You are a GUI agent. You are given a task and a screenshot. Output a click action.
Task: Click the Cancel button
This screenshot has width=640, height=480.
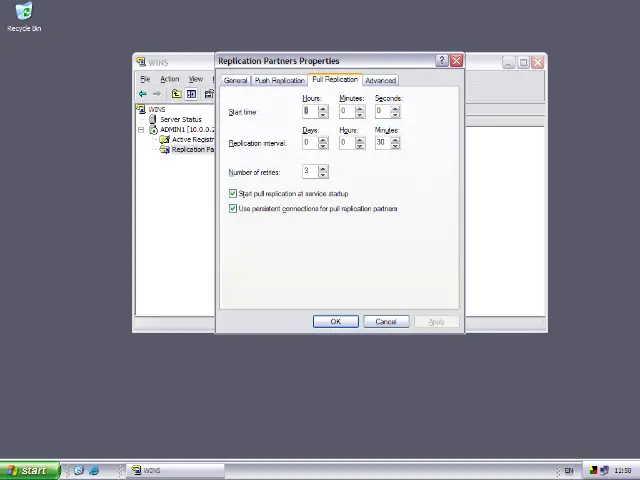click(386, 321)
